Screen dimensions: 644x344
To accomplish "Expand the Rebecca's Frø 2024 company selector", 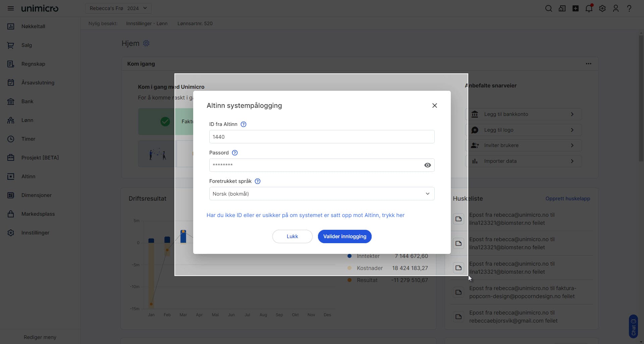I will pos(118,8).
